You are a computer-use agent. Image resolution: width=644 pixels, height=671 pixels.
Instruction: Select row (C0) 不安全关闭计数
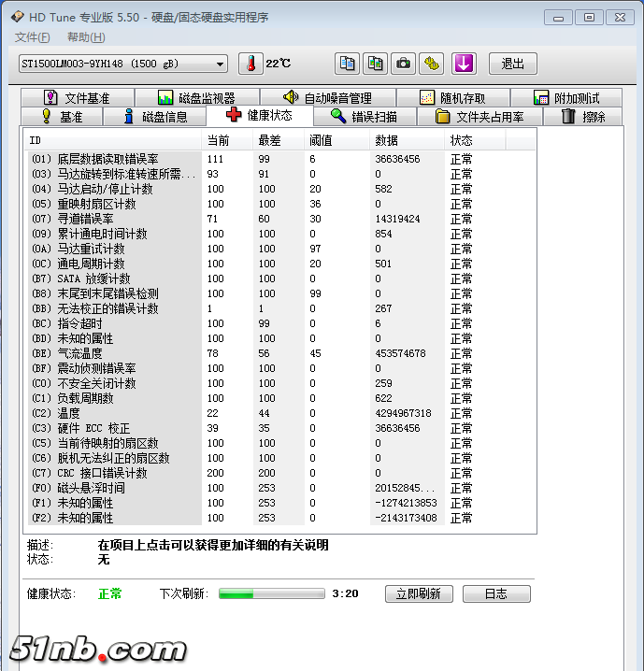[x=279, y=383]
